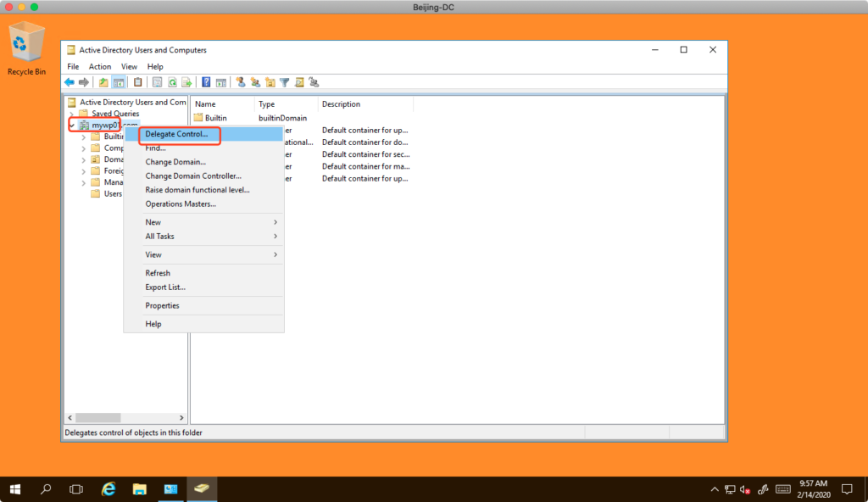Click the blue Back arrow in toolbar

pyautogui.click(x=69, y=82)
